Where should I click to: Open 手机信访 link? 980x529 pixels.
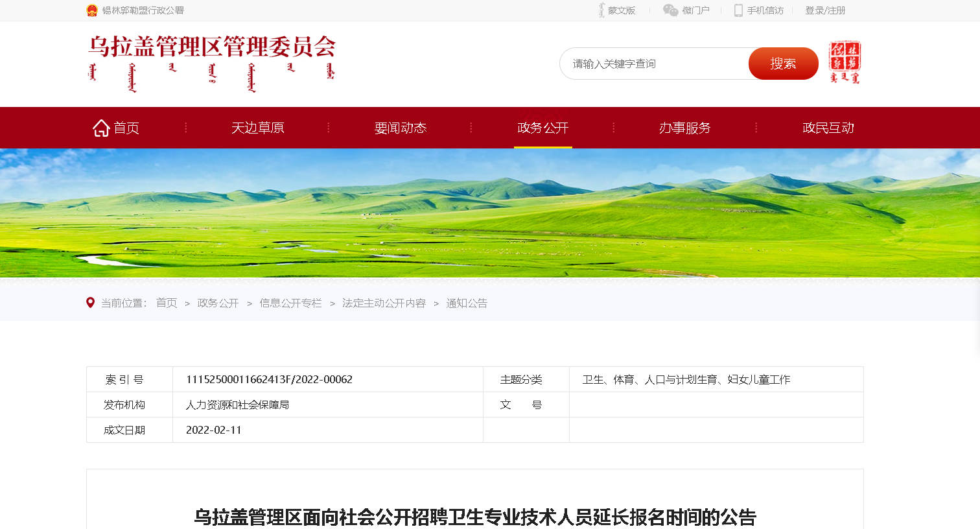(765, 10)
